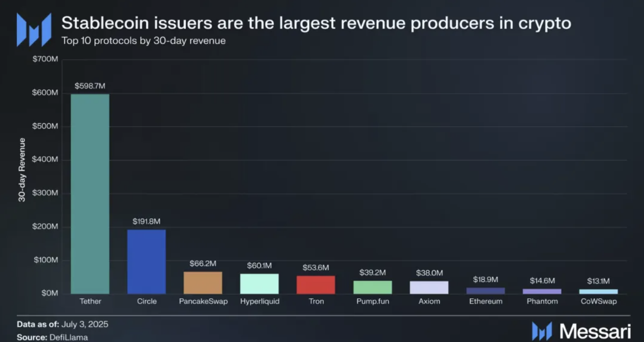
Task: Click the Ethereum axis label
Action: point(486,301)
